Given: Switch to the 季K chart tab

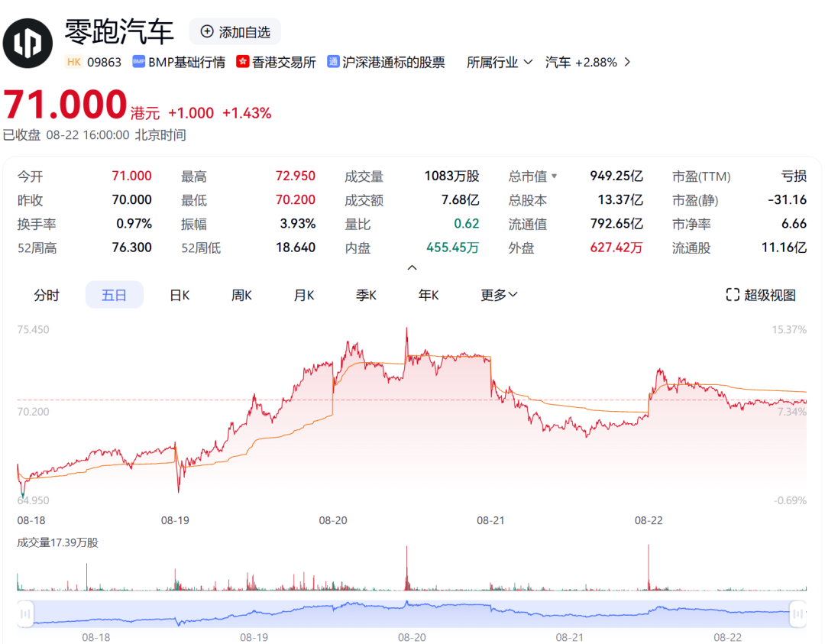Looking at the screenshot, I should coord(366,295).
